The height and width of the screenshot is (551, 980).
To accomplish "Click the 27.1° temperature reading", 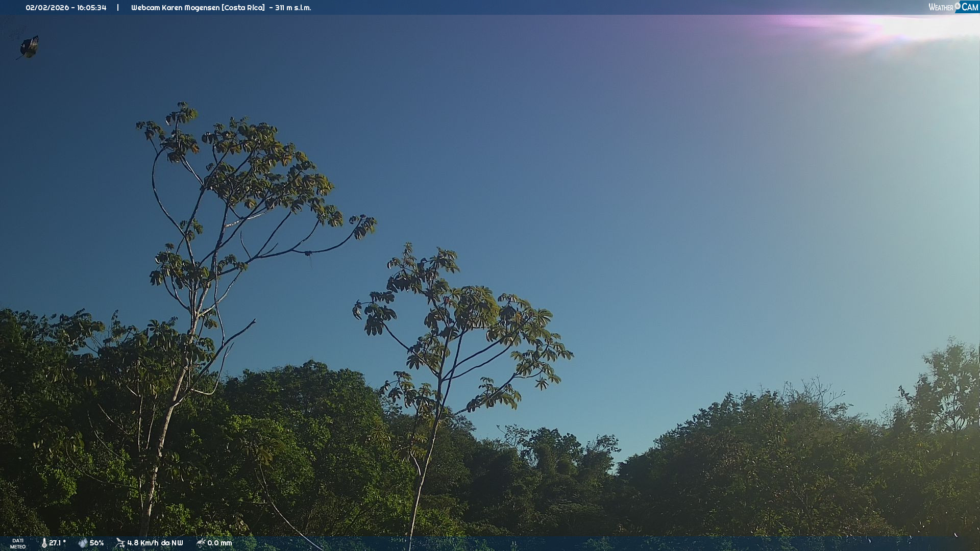I will point(57,543).
